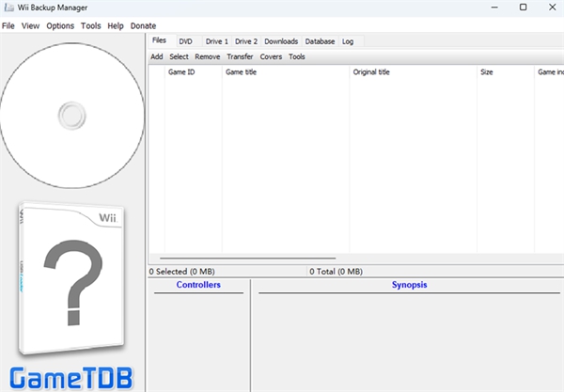The width and height of the screenshot is (564, 392).
Task: Click the horizontal scrollbar under game list
Action: (247, 258)
